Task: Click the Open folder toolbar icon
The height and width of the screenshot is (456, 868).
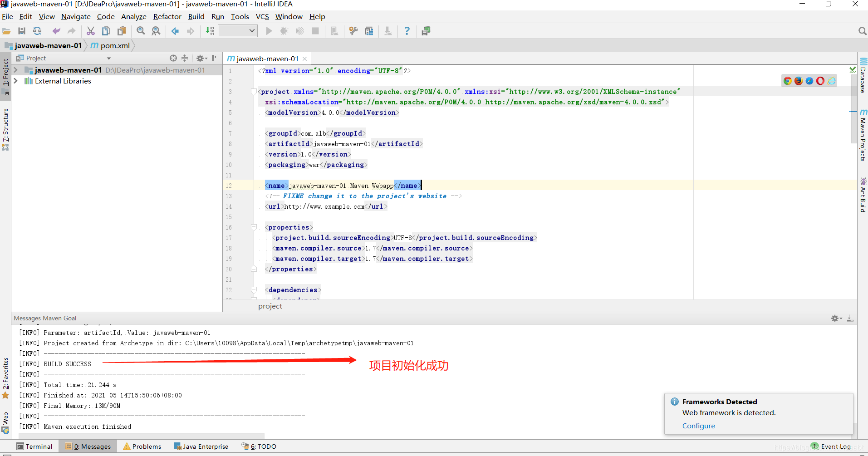Action: 6,31
